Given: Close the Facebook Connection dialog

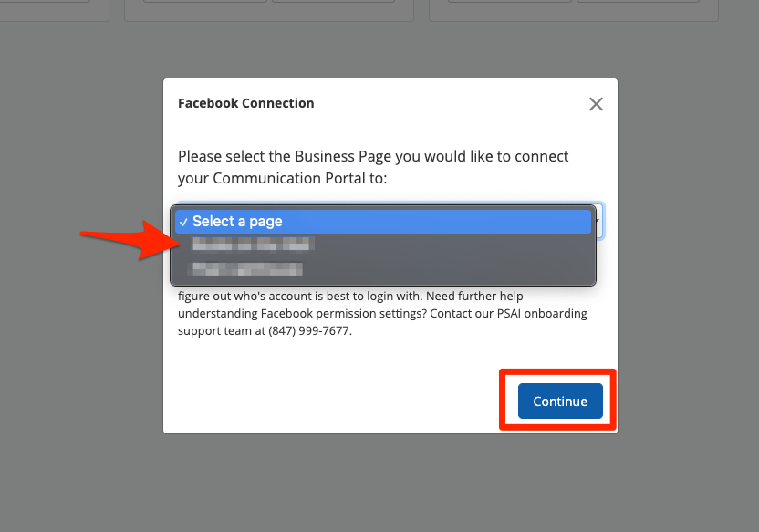Looking at the screenshot, I should [596, 104].
